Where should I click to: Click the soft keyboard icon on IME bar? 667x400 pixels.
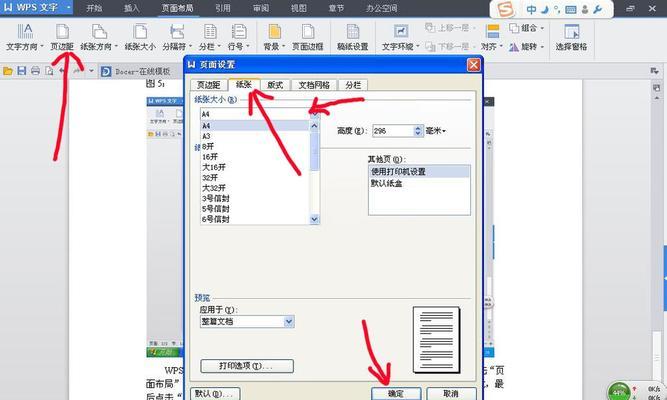click(571, 9)
